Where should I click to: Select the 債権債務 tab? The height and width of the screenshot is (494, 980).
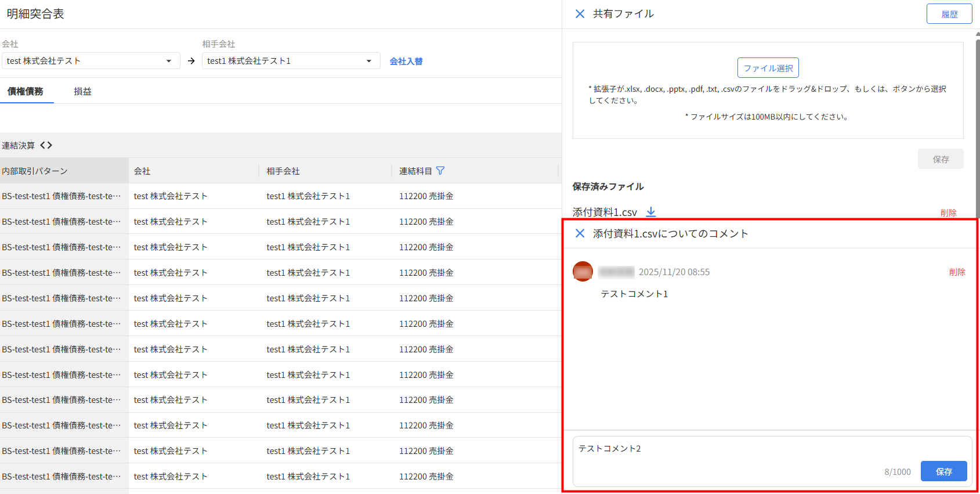[26, 92]
